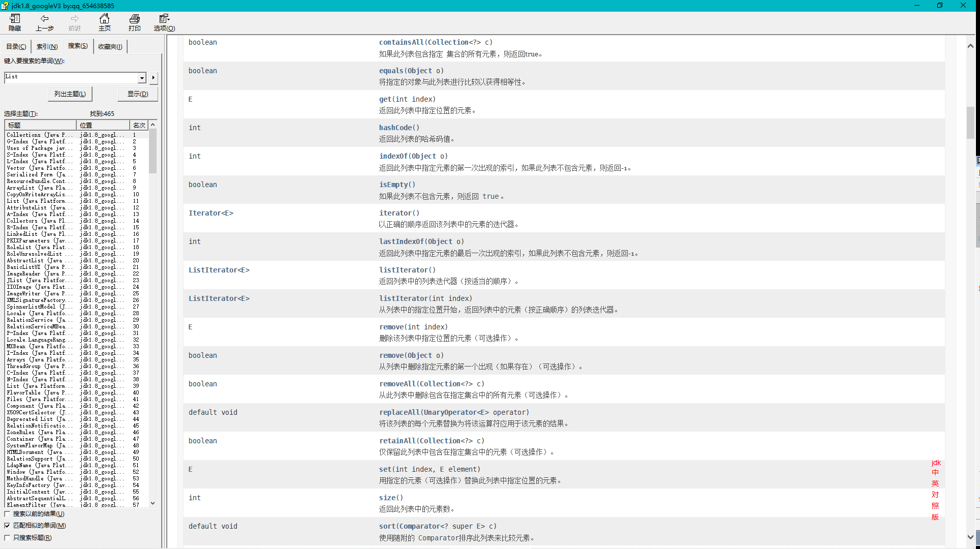Click the 列出主题 list topics button
The height and width of the screenshot is (549, 980).
coord(70,94)
